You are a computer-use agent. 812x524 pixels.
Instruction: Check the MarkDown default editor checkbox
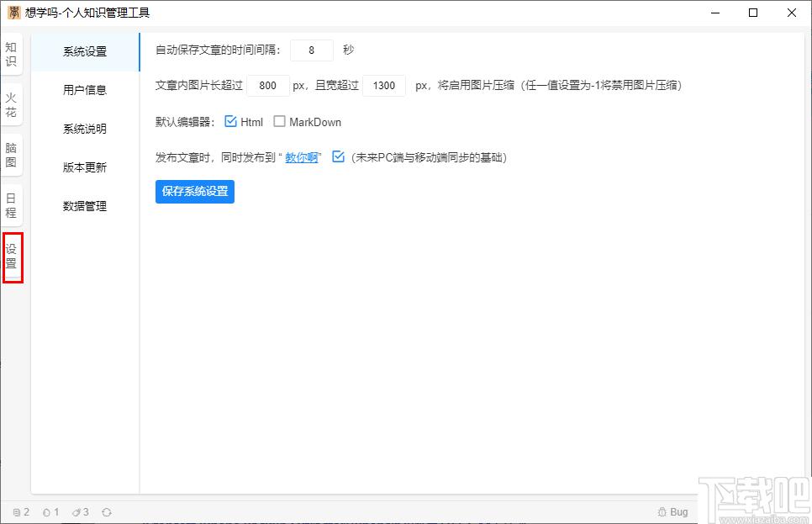279,121
